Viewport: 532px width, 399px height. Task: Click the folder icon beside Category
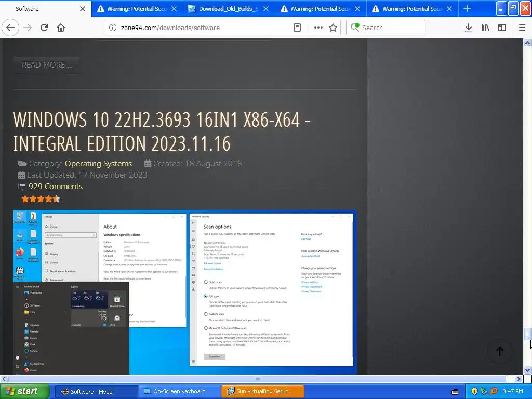[x=22, y=164]
